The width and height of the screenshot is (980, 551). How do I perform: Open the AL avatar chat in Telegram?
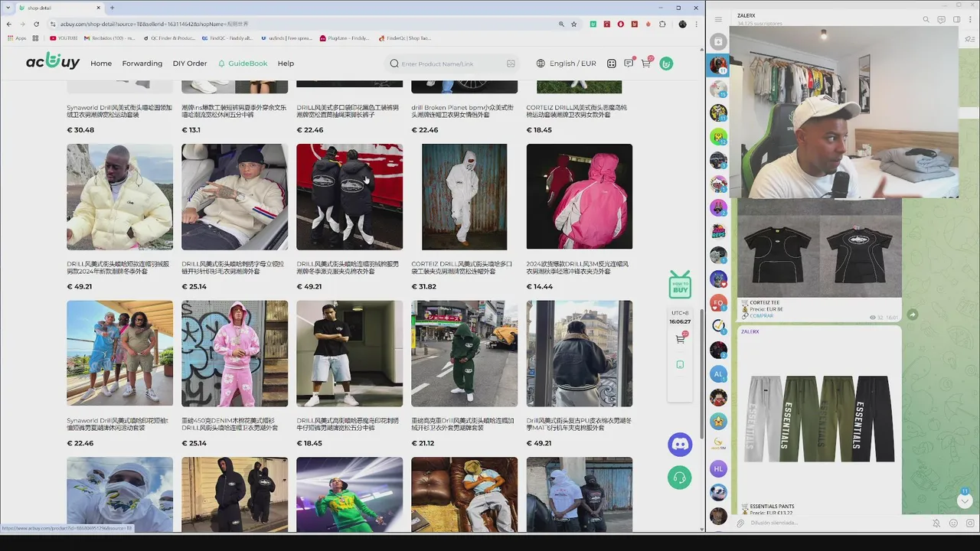(718, 374)
